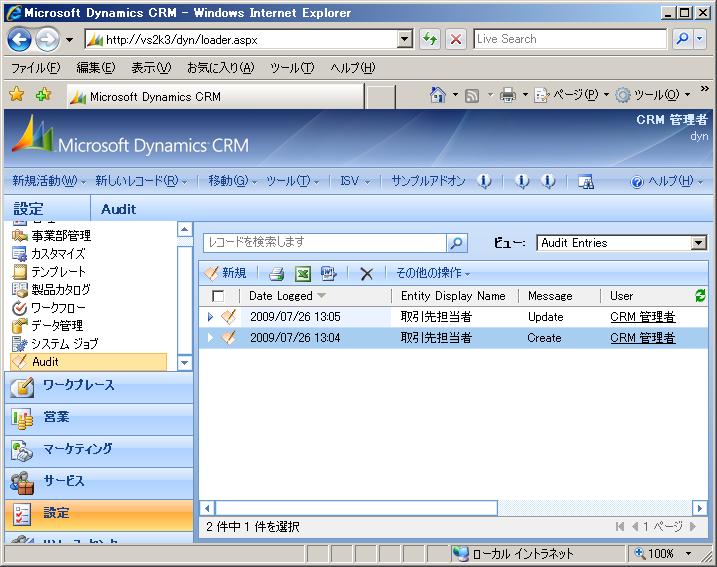
Task: Open the ファイル menu
Action: (36, 68)
